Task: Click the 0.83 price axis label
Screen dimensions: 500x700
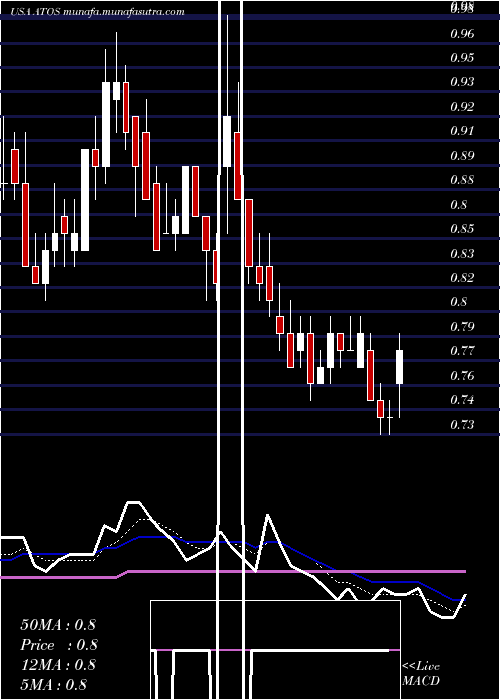Action: (x=462, y=254)
